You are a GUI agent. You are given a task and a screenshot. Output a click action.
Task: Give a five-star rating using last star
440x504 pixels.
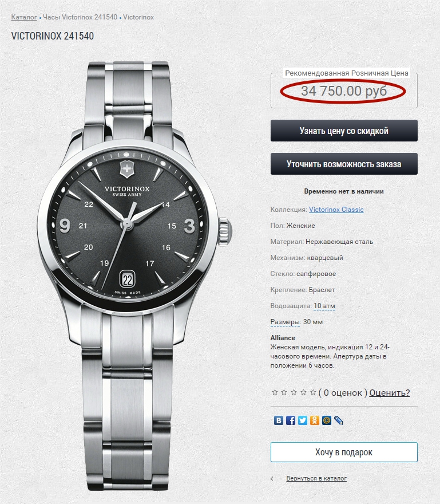click(313, 392)
